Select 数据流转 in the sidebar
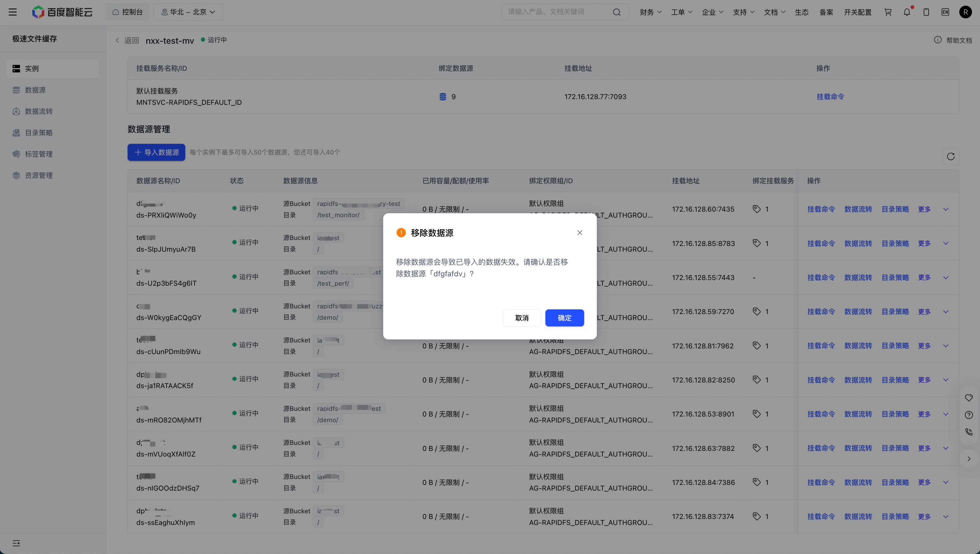Image resolution: width=980 pixels, height=554 pixels. [x=52, y=111]
